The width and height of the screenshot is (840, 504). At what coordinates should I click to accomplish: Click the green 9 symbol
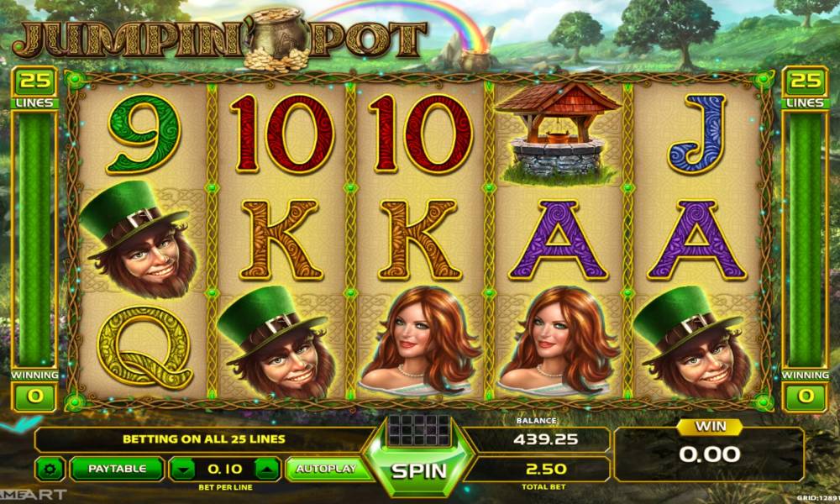(144, 134)
